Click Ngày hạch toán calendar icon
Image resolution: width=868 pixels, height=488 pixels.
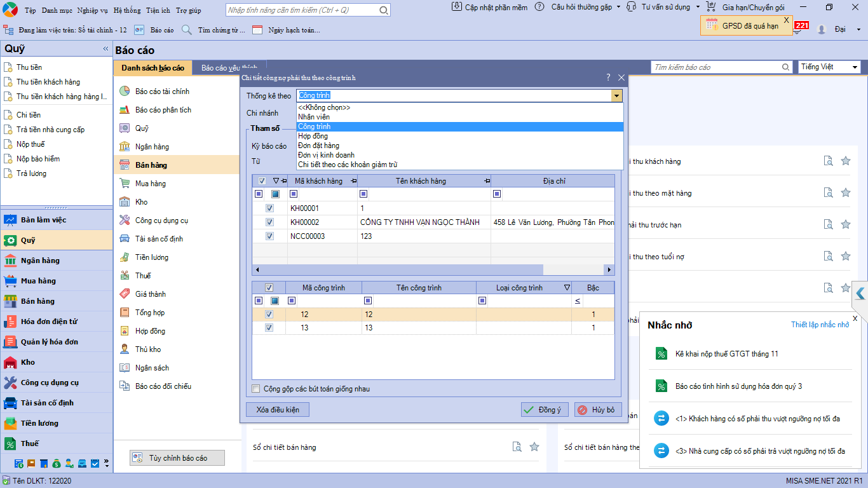pyautogui.click(x=257, y=30)
